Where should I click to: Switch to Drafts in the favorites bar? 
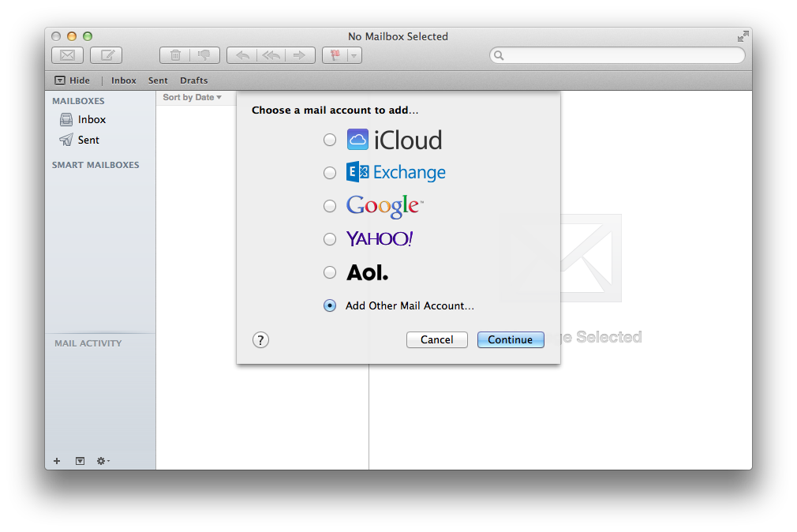193,81
